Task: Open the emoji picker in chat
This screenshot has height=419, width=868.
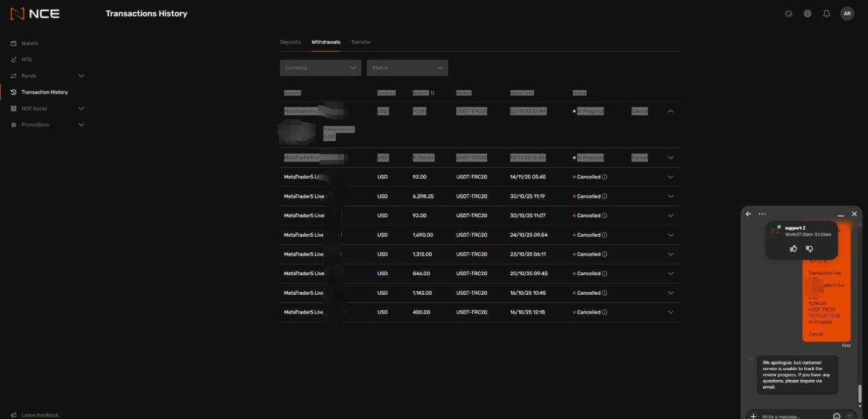Action: (x=837, y=416)
